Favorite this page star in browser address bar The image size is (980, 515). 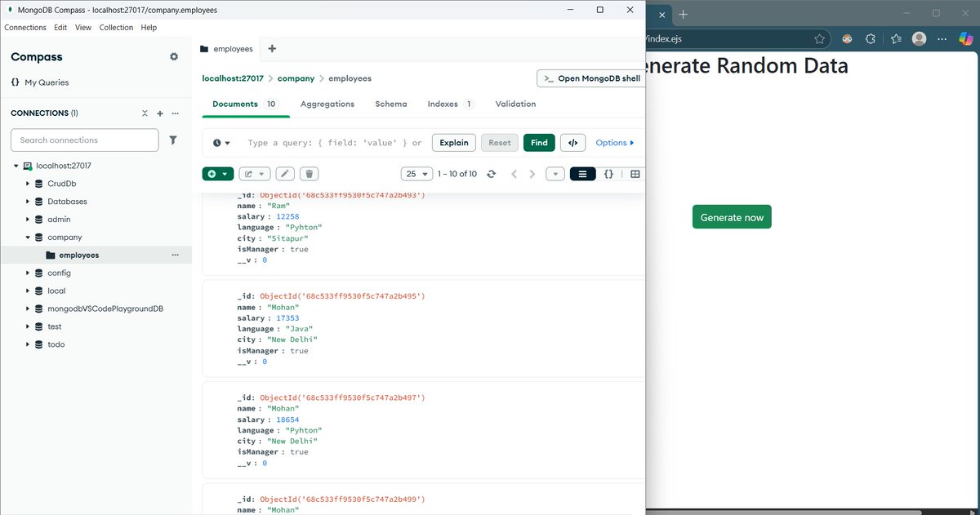click(x=819, y=38)
